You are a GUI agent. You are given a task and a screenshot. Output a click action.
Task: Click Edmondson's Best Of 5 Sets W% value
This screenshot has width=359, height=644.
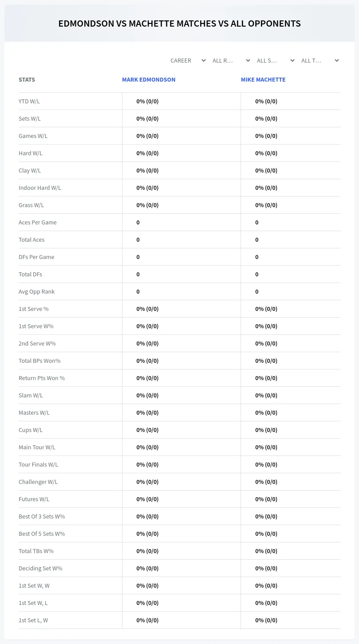pyautogui.click(x=147, y=534)
